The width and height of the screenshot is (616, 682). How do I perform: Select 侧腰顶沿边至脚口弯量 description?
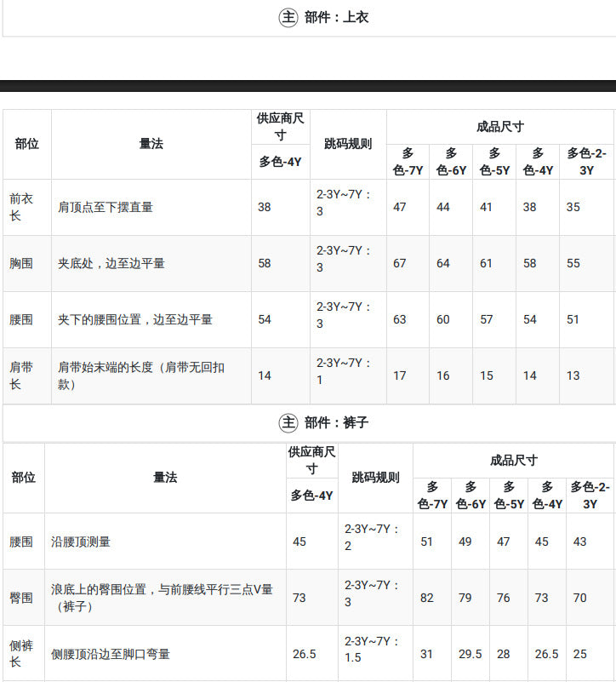tap(110, 654)
